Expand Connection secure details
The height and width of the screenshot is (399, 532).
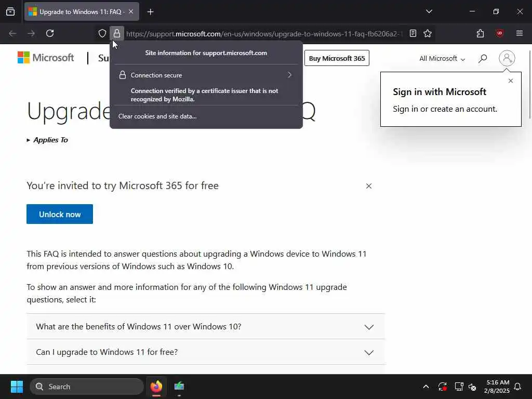pyautogui.click(x=206, y=75)
